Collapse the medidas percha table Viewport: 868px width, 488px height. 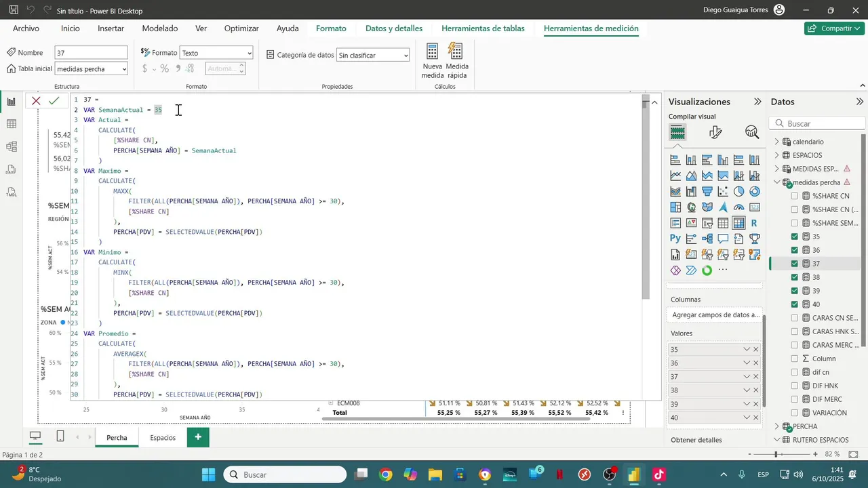(x=777, y=182)
